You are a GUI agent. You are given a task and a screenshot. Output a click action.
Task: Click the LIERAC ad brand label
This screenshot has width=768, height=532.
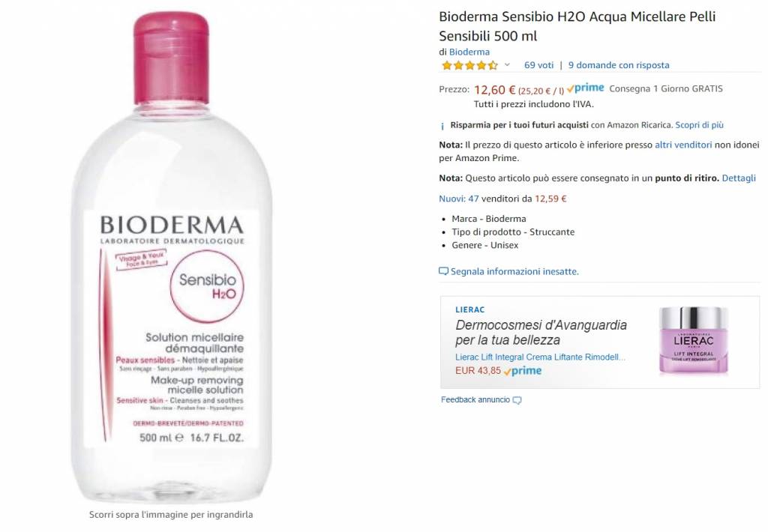(469, 309)
